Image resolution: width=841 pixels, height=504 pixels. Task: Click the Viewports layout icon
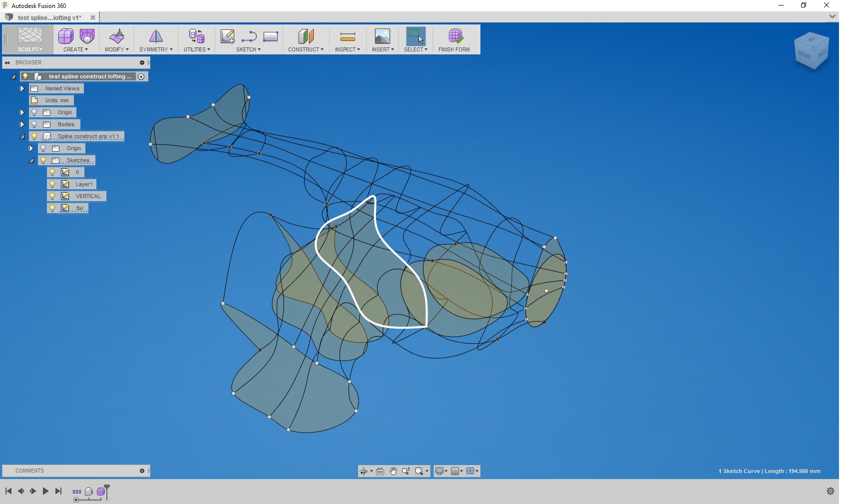tap(470, 471)
